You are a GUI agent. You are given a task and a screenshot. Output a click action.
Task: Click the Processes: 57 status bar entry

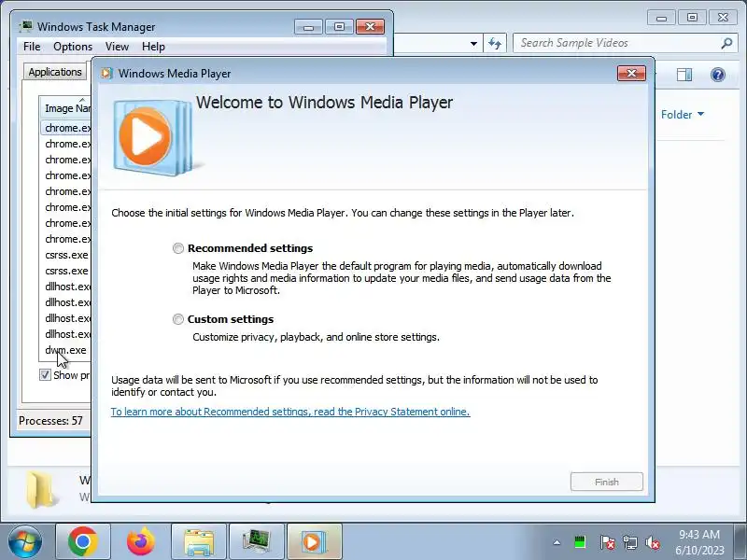(x=51, y=421)
